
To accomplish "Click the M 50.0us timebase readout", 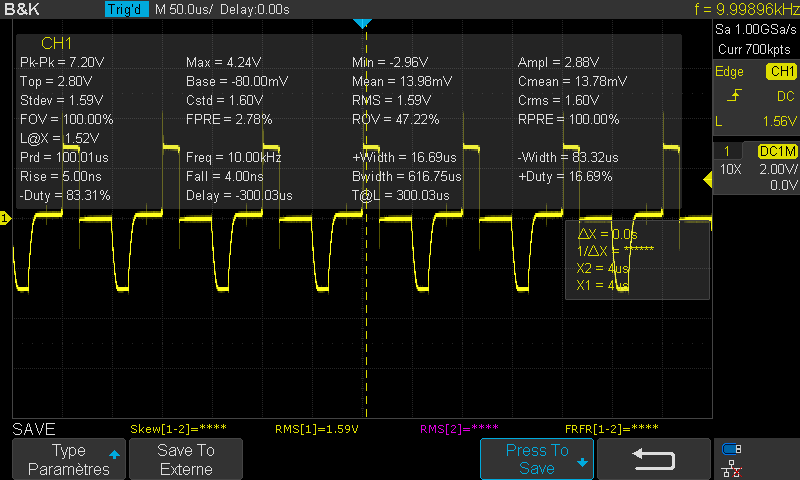I will (x=184, y=10).
